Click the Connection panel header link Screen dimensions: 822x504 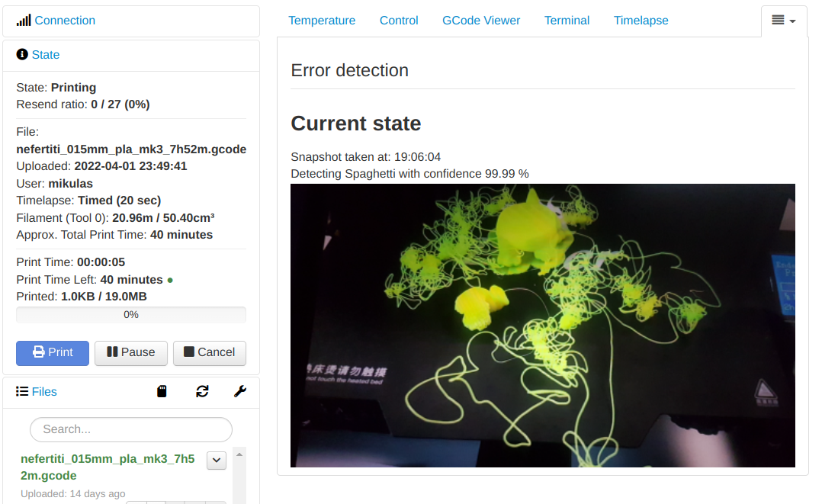[65, 20]
